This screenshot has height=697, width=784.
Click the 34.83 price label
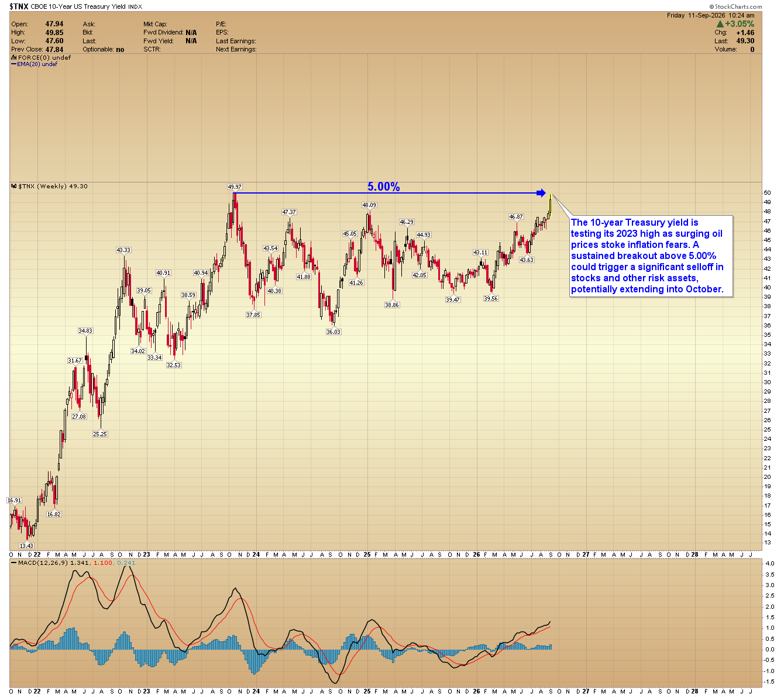85,331
